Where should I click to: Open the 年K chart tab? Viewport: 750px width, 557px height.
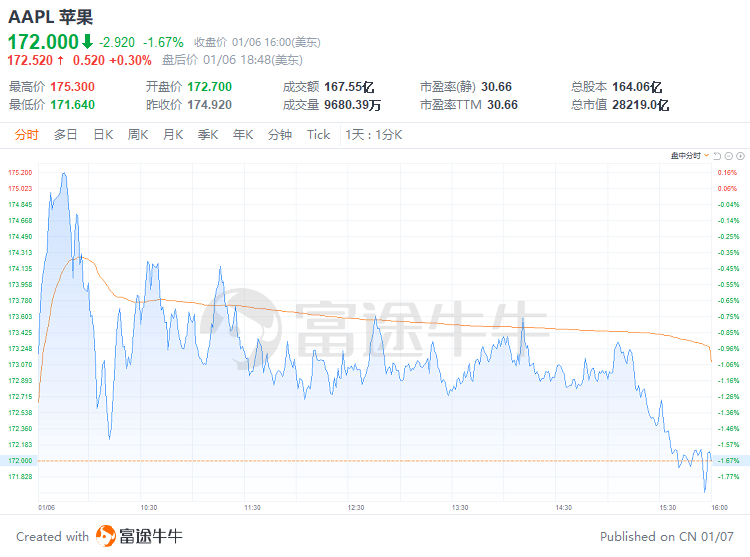pos(243,135)
